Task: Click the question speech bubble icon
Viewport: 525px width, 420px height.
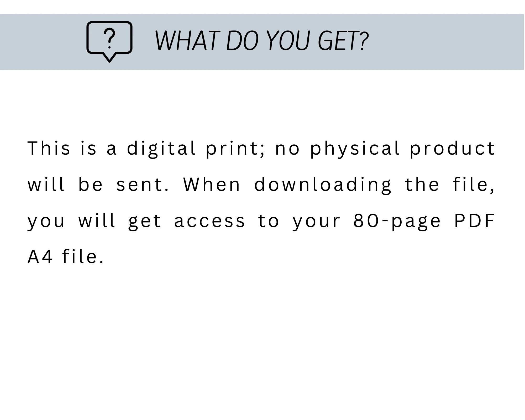Action: coord(109,42)
